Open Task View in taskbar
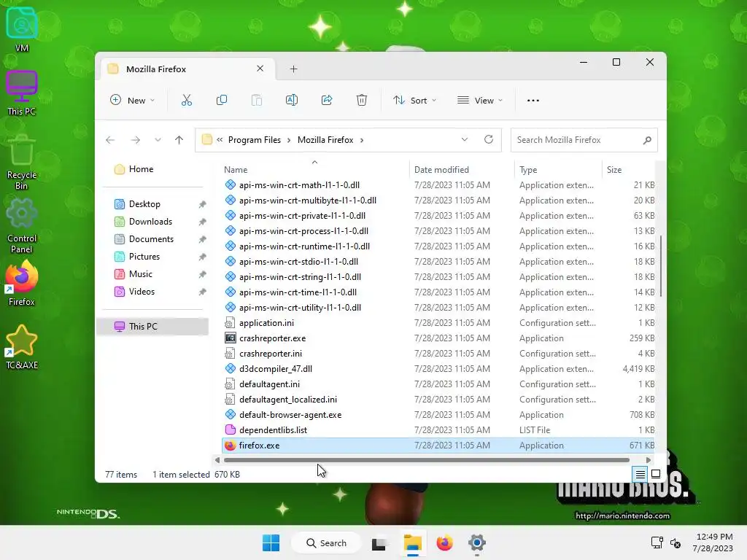Image resolution: width=747 pixels, height=560 pixels. [x=379, y=542]
